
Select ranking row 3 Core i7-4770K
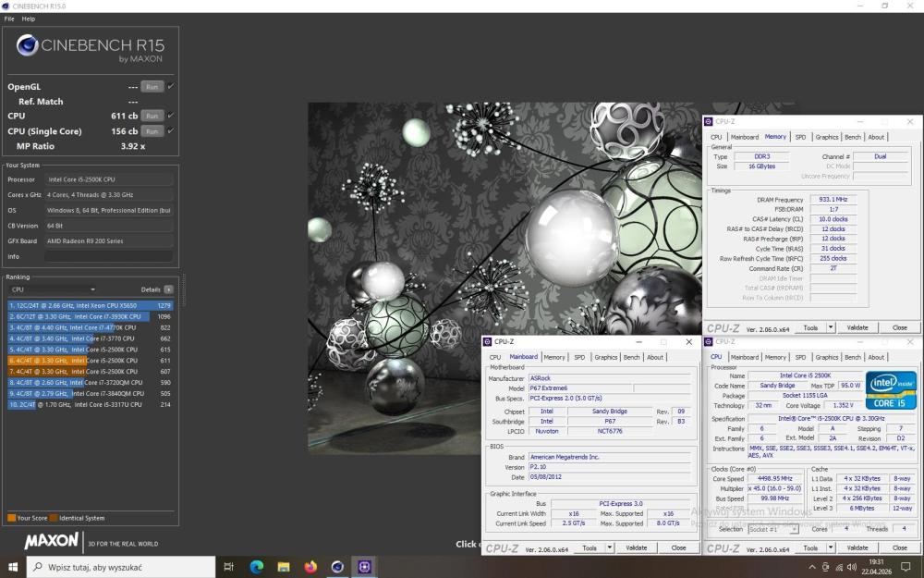(91, 327)
